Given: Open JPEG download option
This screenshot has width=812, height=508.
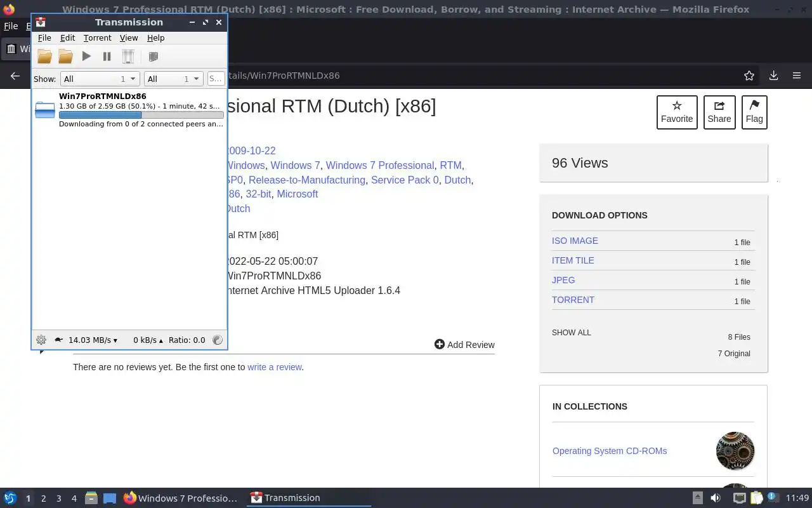Looking at the screenshot, I should click(x=563, y=280).
